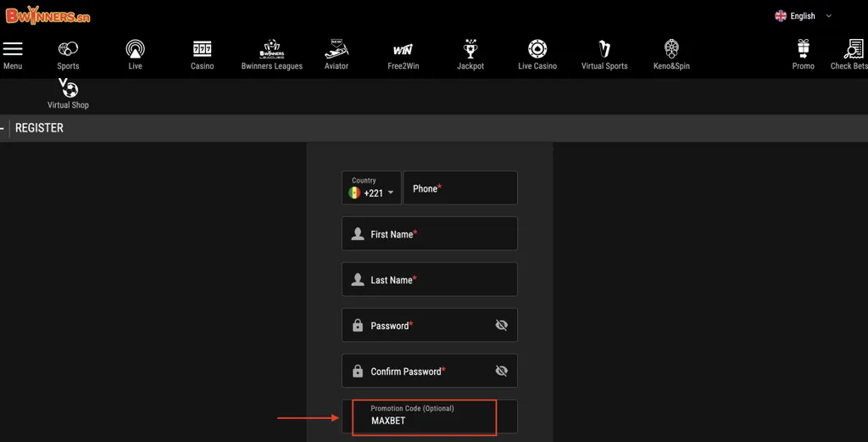Toggle Confirm Password visibility eye

click(x=501, y=371)
